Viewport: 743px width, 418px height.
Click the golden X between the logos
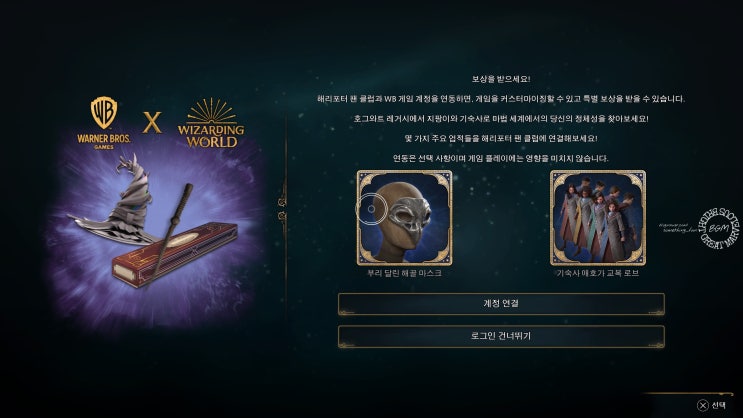pyautogui.click(x=152, y=123)
